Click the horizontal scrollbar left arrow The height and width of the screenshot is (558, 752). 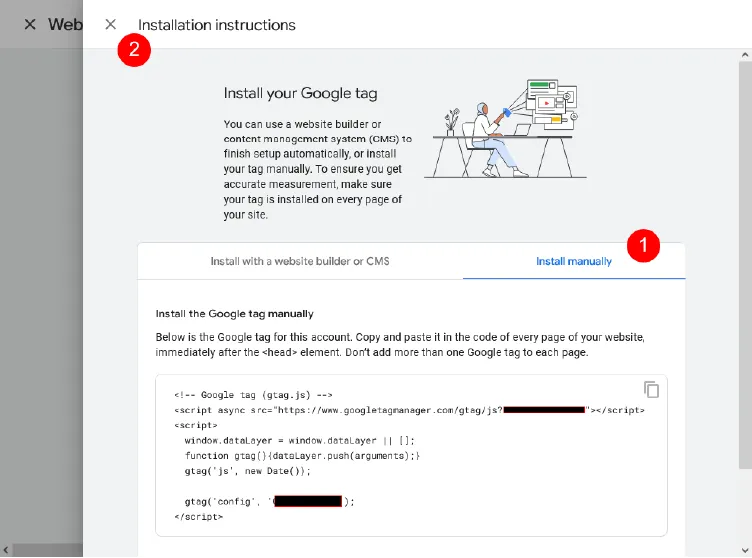[5, 550]
